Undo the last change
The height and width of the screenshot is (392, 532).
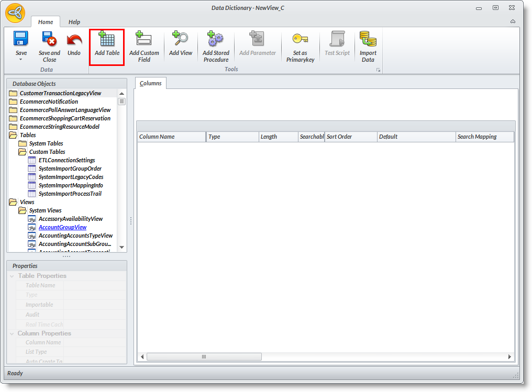click(x=74, y=40)
